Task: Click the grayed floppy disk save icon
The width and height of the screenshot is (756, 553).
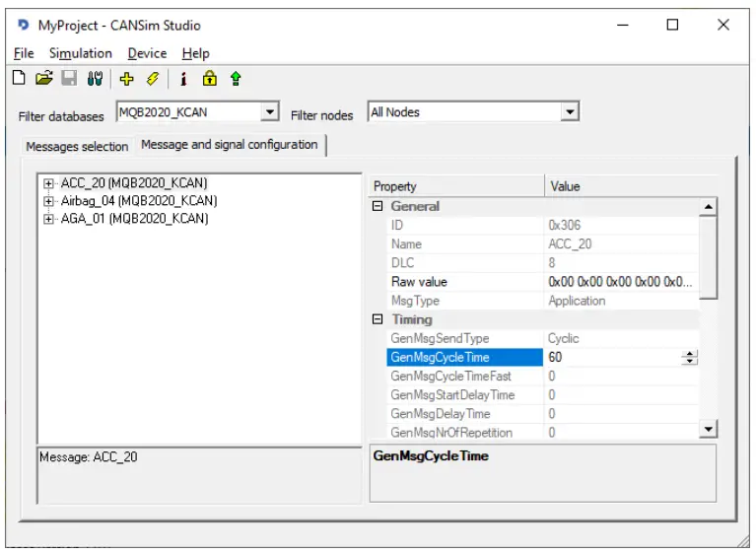Action: 69,78
